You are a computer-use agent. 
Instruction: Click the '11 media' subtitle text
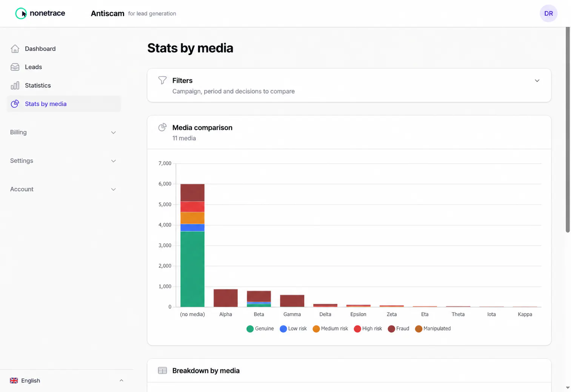click(184, 138)
